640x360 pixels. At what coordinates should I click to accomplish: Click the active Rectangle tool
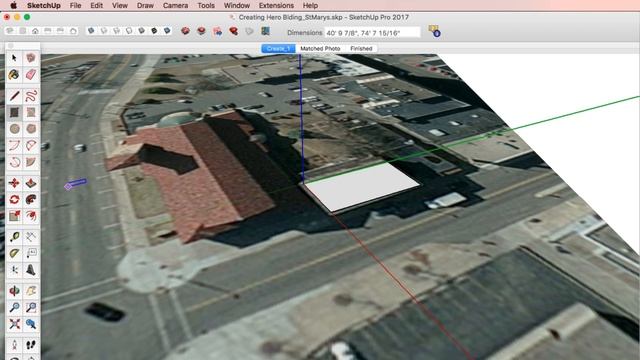[x=14, y=112]
